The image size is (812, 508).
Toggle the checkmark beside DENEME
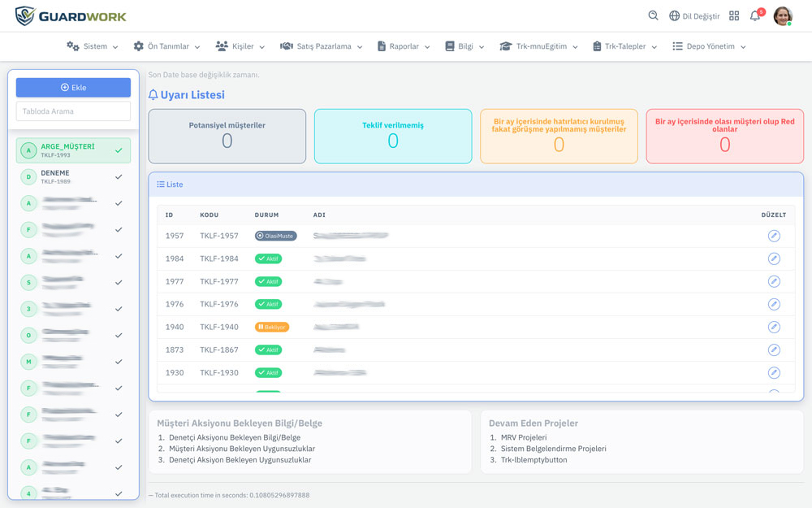pyautogui.click(x=119, y=176)
